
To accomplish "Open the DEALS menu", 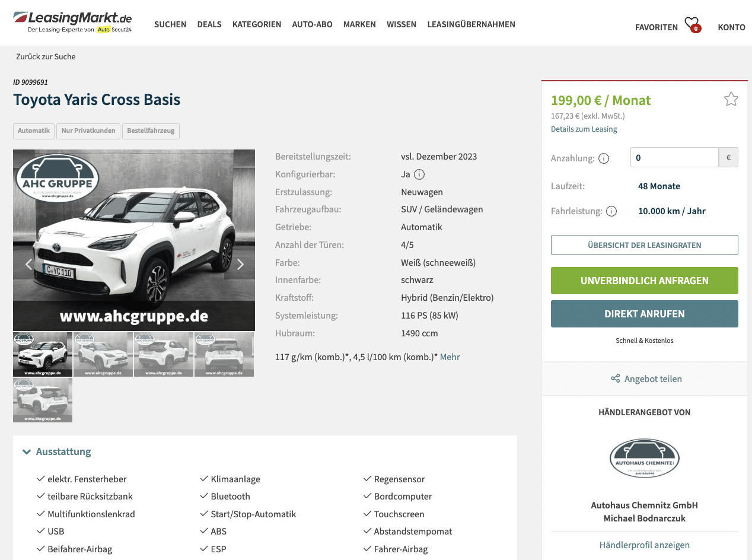I will pos(209,24).
